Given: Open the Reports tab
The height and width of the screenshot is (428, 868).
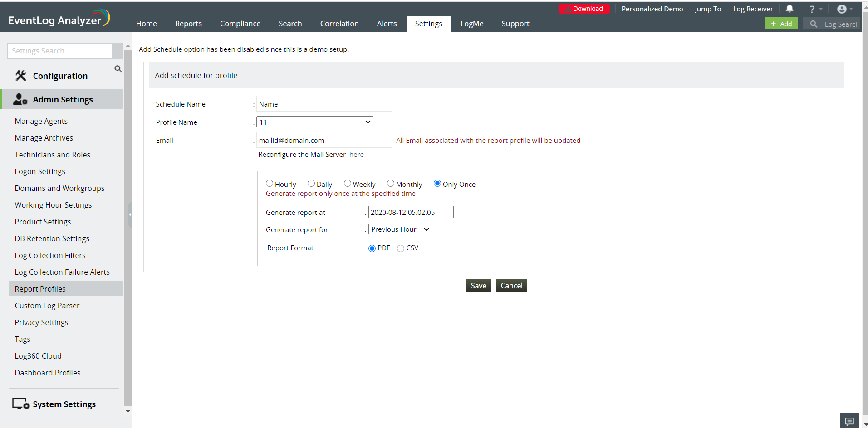Looking at the screenshot, I should [x=188, y=24].
